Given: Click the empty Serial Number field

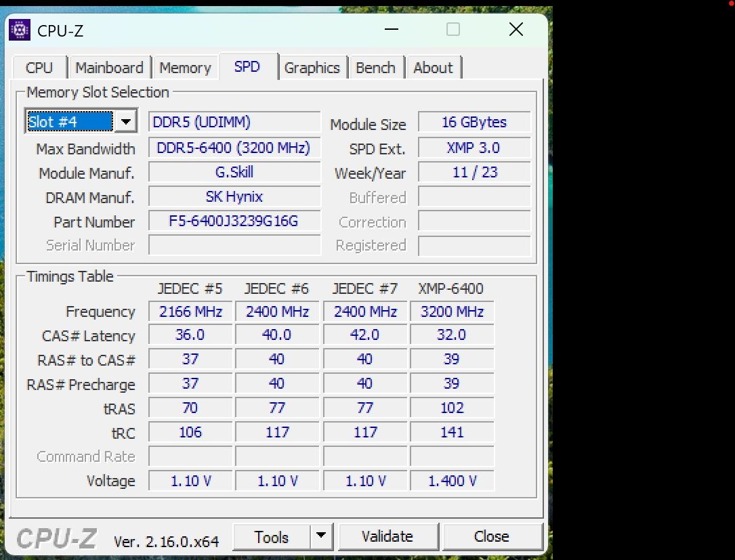Looking at the screenshot, I should 234,245.
